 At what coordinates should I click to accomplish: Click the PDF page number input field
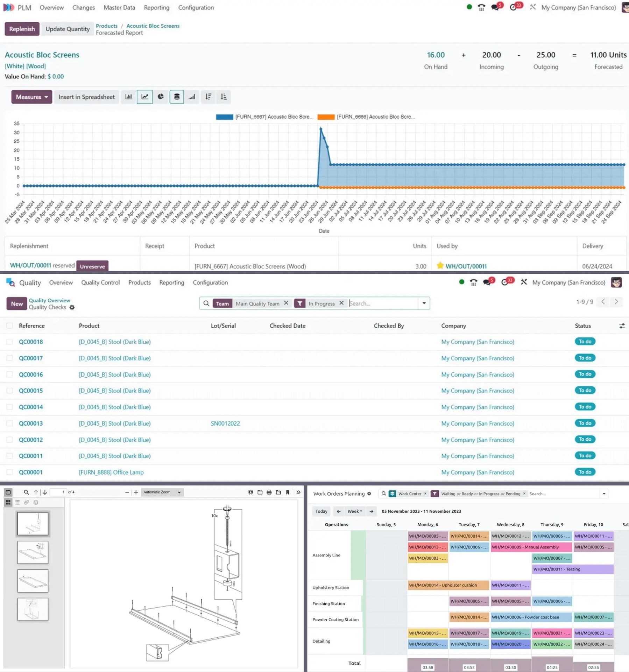(58, 492)
